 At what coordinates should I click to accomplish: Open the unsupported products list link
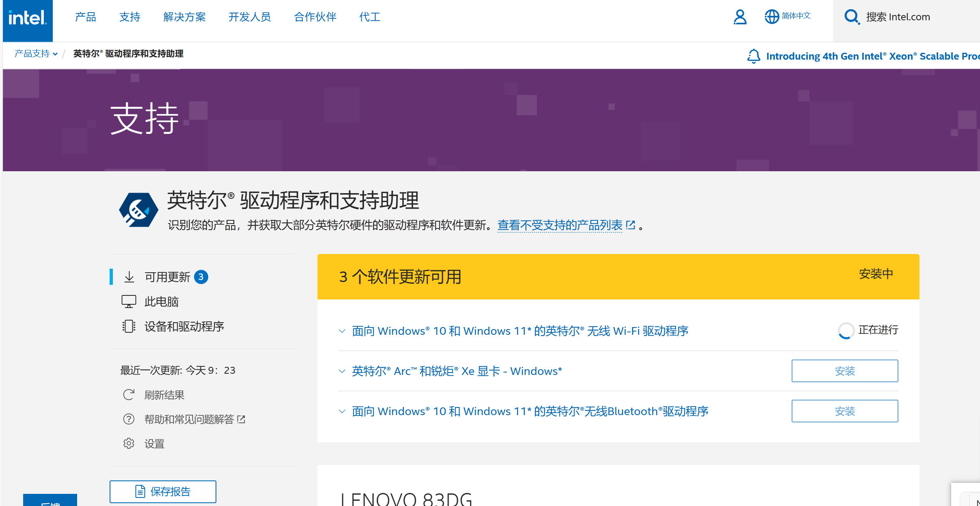click(x=560, y=225)
